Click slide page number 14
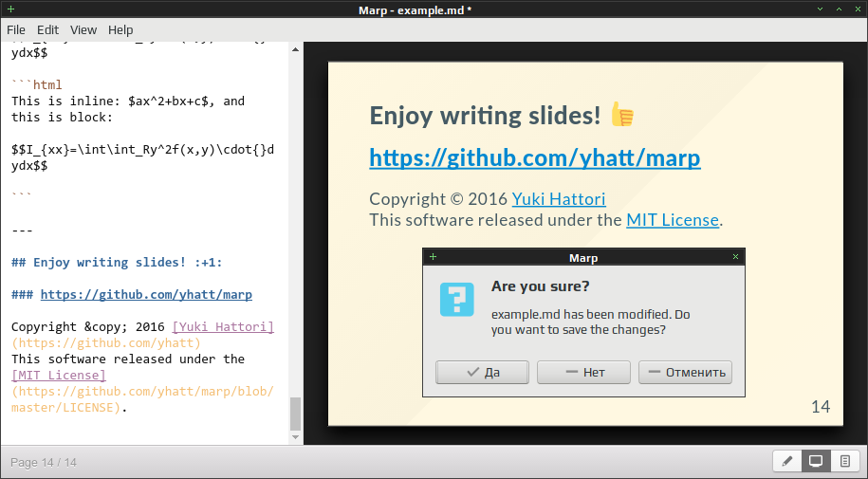This screenshot has width=868, height=479. tap(821, 407)
